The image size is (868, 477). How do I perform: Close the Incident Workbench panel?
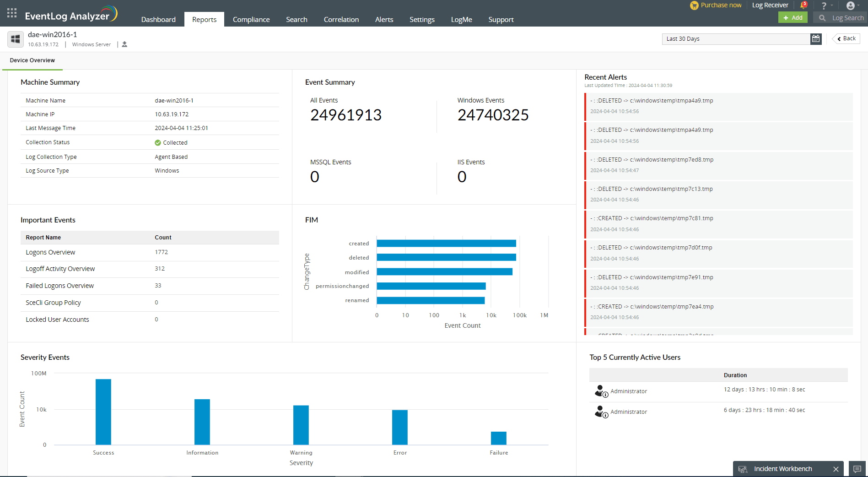[836, 469]
